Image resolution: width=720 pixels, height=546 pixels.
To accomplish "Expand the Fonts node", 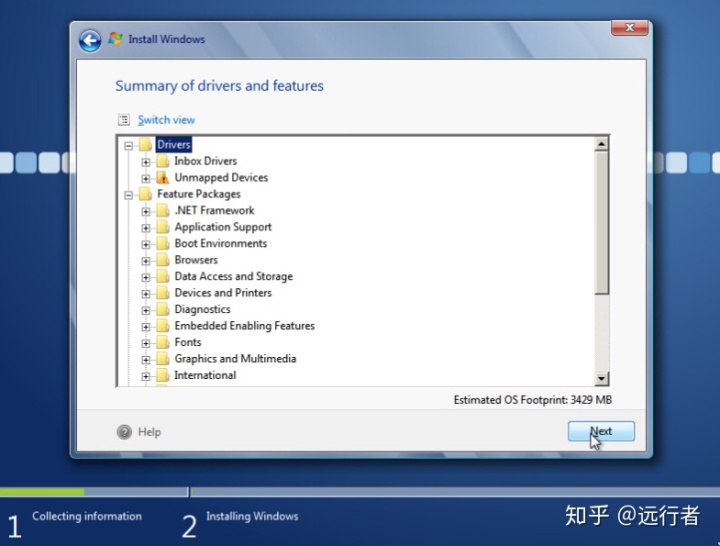I will 146,343.
